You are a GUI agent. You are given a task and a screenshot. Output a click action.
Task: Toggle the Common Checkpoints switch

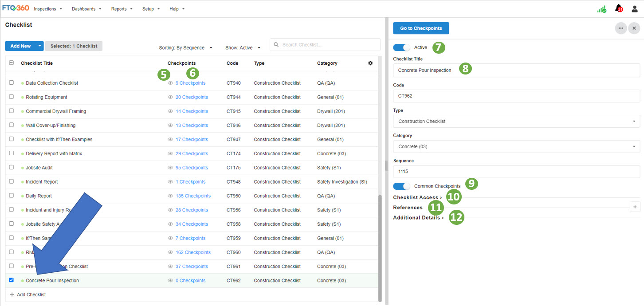coord(401,186)
